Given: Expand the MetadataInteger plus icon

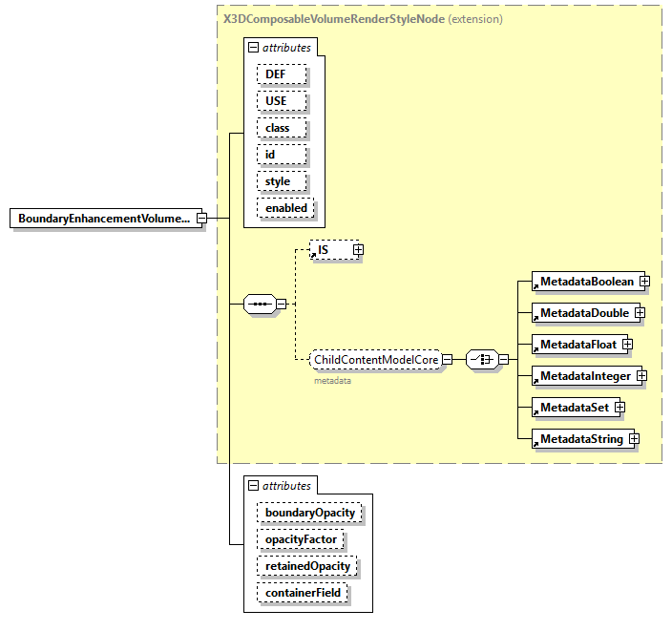Looking at the screenshot, I should (x=641, y=376).
